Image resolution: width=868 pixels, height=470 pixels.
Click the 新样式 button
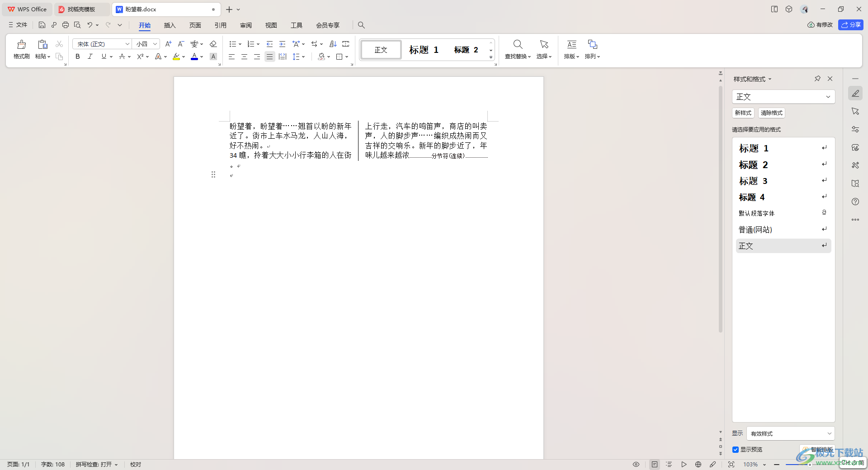(x=743, y=113)
